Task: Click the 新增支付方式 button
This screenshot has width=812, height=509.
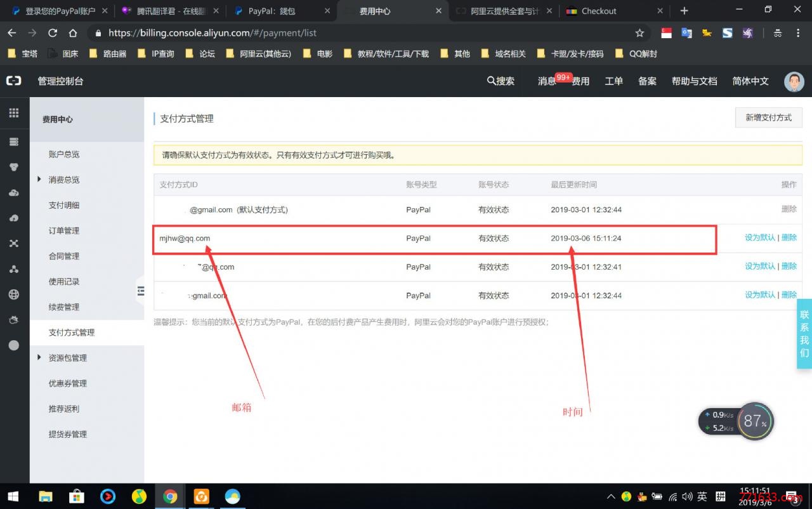Action: tap(769, 117)
